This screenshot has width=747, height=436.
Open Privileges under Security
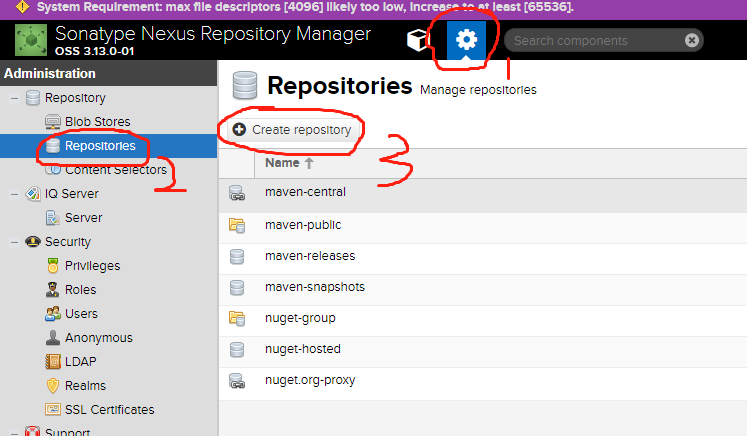pos(92,266)
